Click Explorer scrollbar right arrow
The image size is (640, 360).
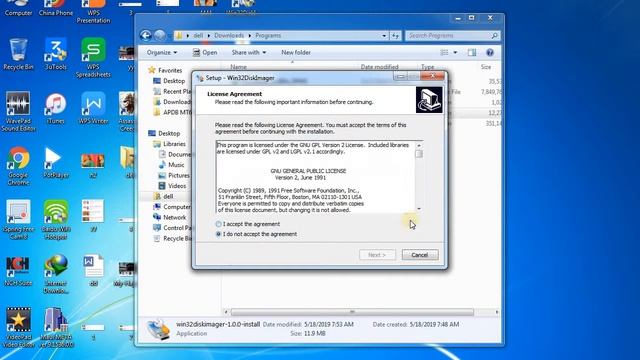497,312
